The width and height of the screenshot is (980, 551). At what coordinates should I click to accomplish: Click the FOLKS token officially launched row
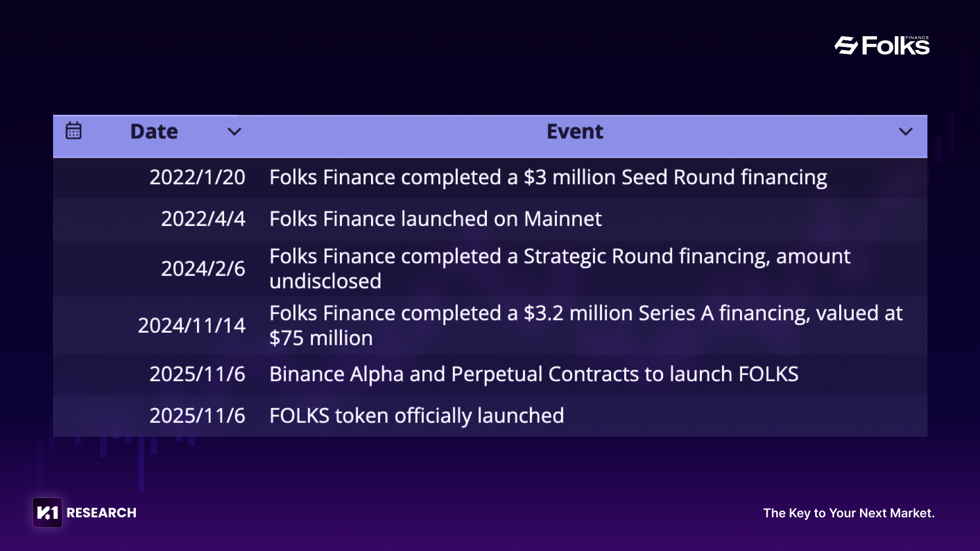pos(416,416)
